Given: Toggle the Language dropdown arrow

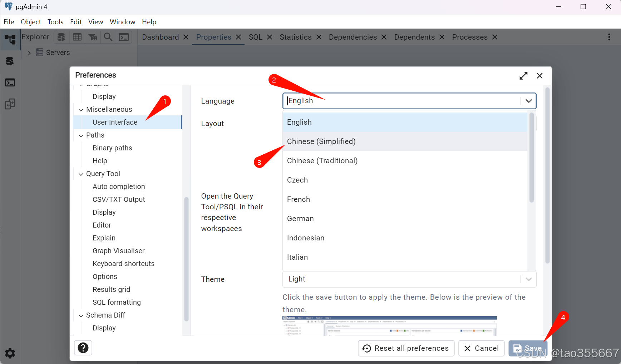Looking at the screenshot, I should [529, 101].
